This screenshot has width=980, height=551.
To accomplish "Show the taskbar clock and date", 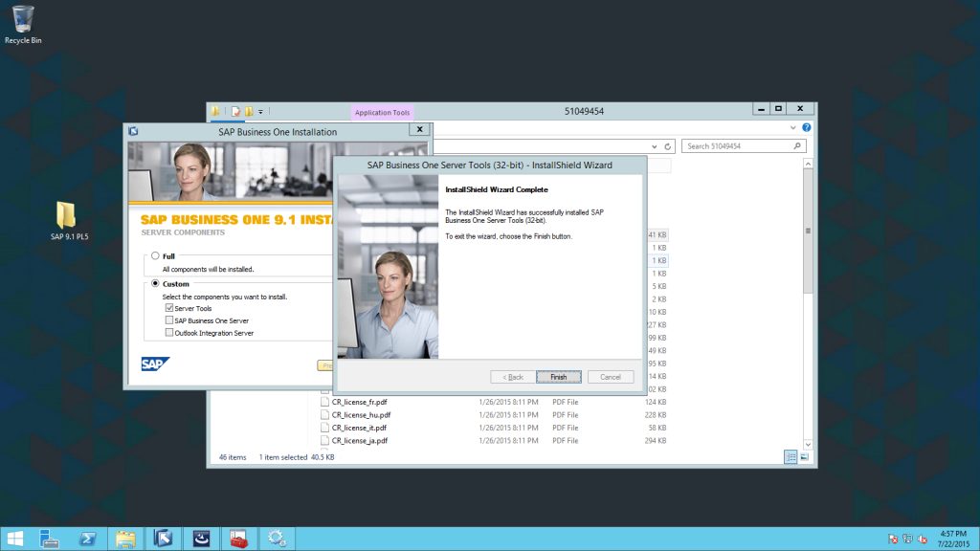I will (954, 540).
